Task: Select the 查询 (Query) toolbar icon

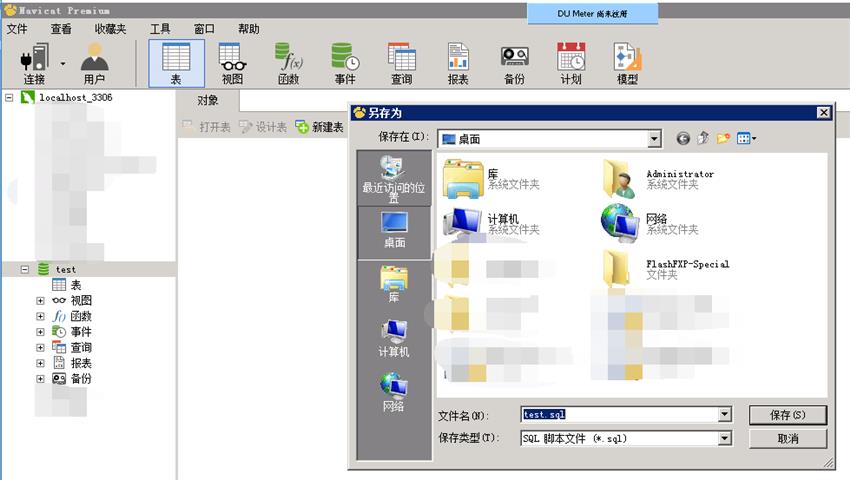Action: tap(401, 62)
